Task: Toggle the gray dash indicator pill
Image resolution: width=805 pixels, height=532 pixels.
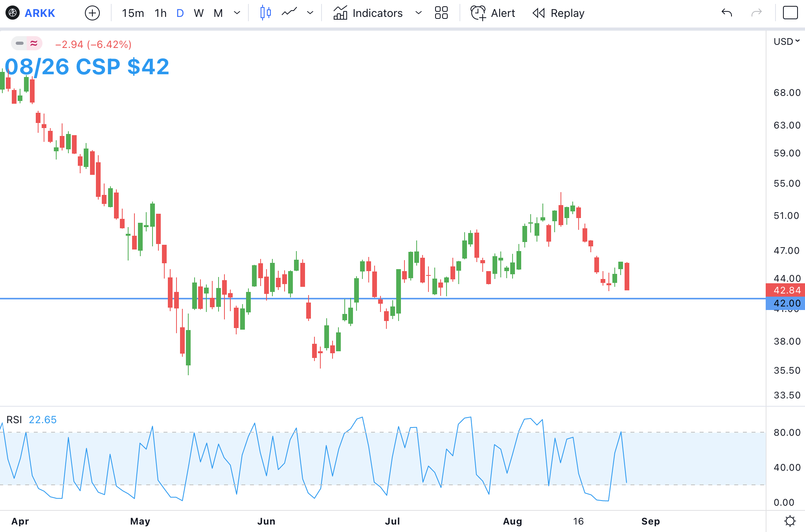Action: (x=19, y=43)
